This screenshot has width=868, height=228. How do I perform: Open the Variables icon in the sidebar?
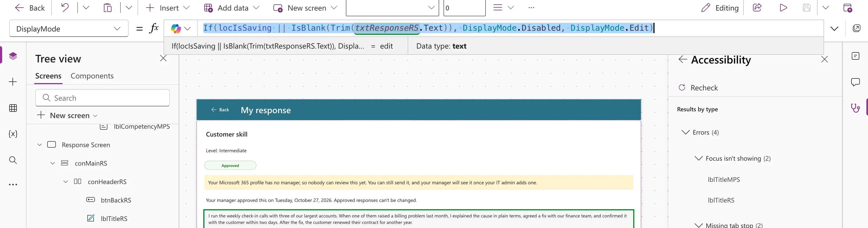point(13,134)
